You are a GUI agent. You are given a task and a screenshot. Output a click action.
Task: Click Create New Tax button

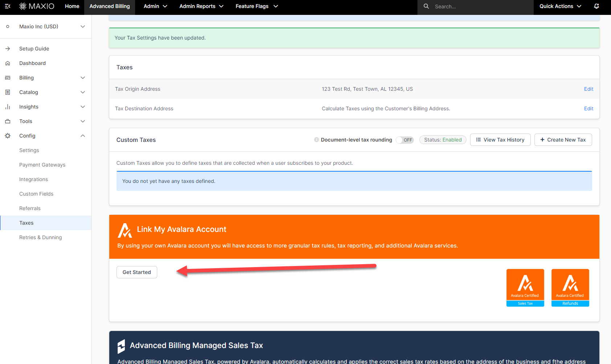pyautogui.click(x=563, y=140)
